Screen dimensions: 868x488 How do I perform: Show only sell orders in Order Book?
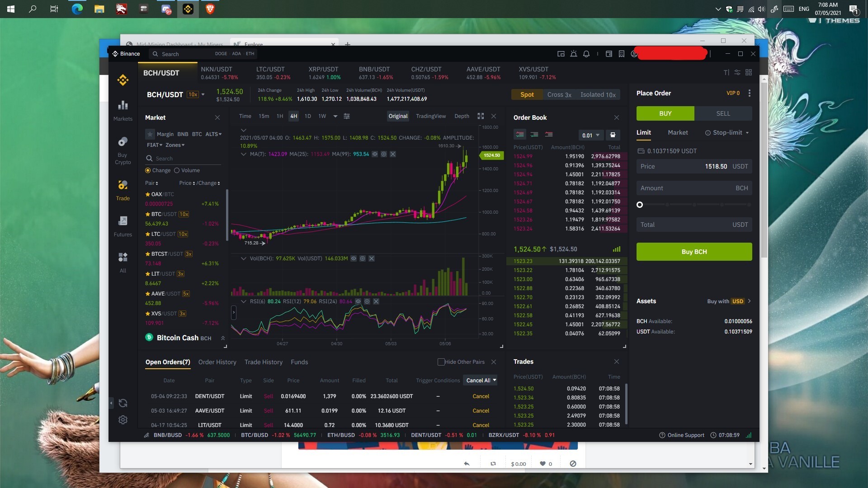point(549,135)
